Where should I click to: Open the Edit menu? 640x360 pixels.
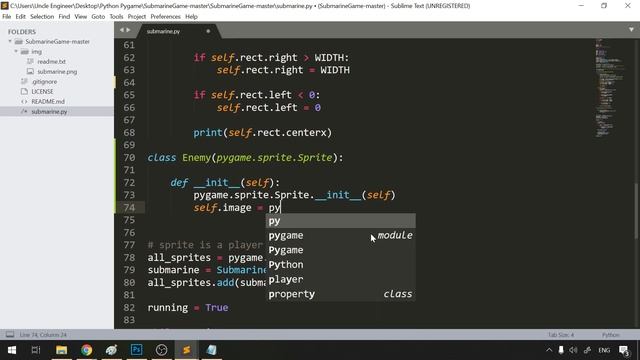pyautogui.click(x=20, y=17)
